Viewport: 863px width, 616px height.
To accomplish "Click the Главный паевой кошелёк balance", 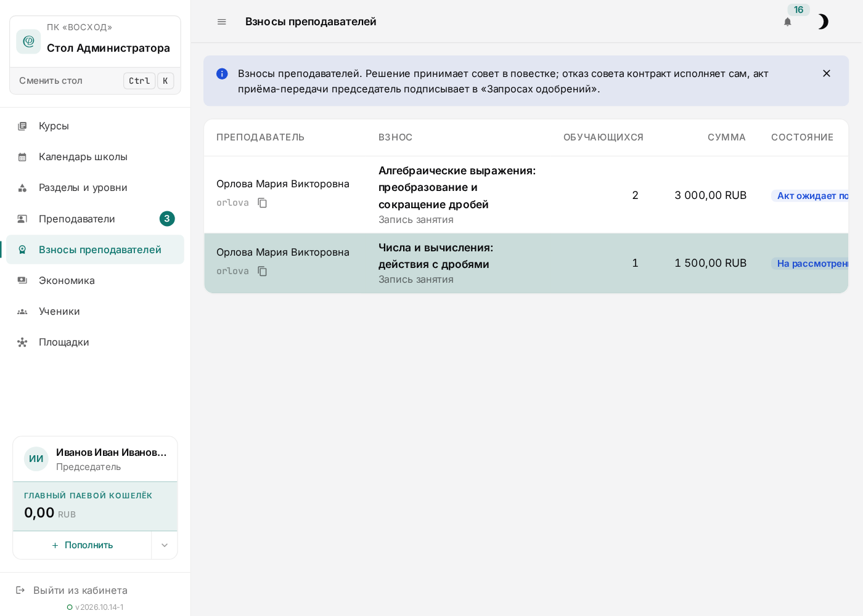I will click(95, 506).
